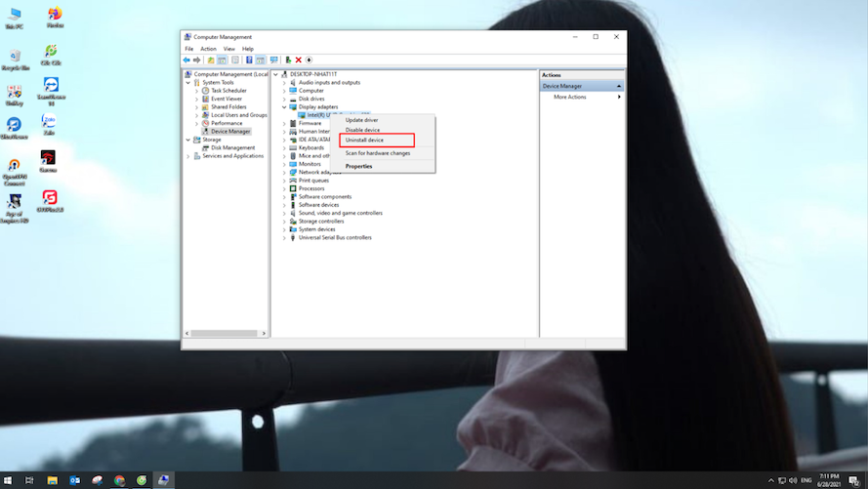Open Chrome from the taskbar
The width and height of the screenshot is (868, 489).
[119, 480]
